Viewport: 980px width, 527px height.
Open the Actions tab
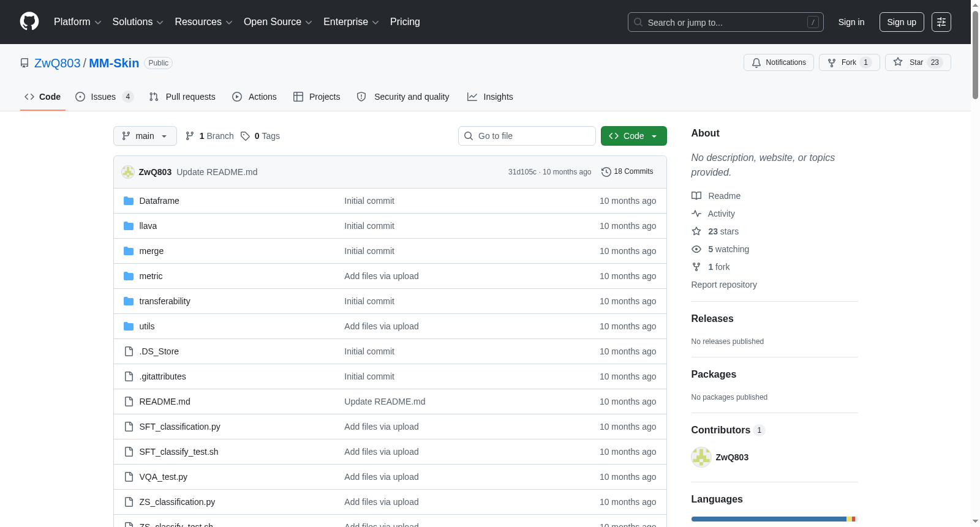pyautogui.click(x=254, y=97)
